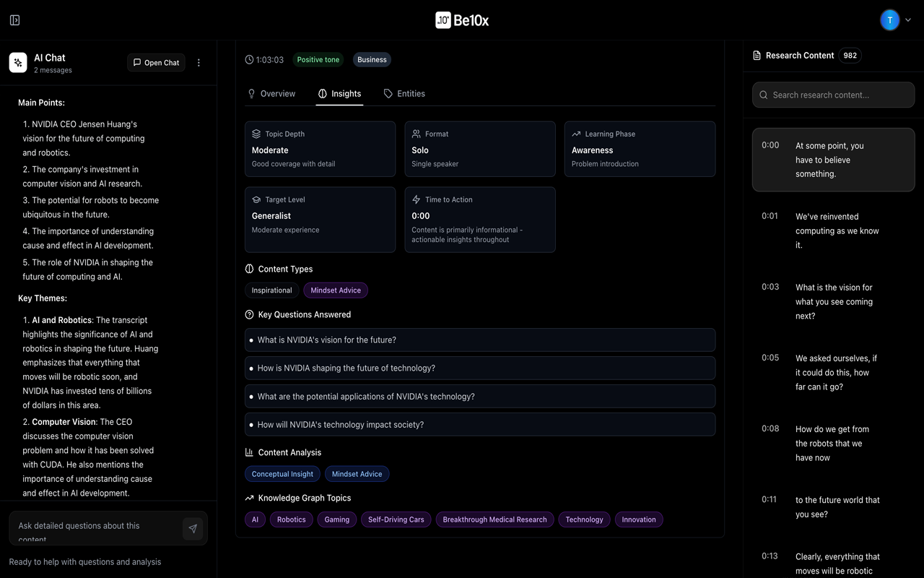The image size is (924, 578).
Task: Click the 982 research count badge
Action: pos(850,56)
